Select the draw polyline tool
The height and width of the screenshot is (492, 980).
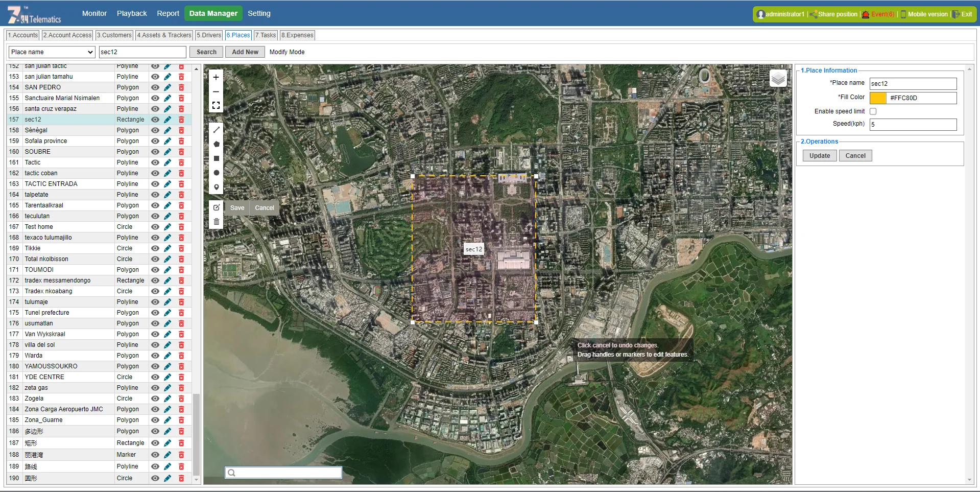216,130
